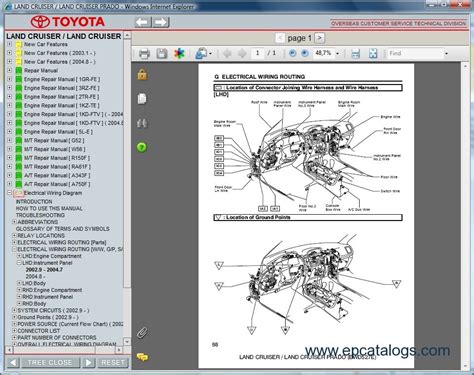Viewport: 474px width, 375px height.
Task: Go to next page arrow beside page 1
Action: click(x=319, y=38)
